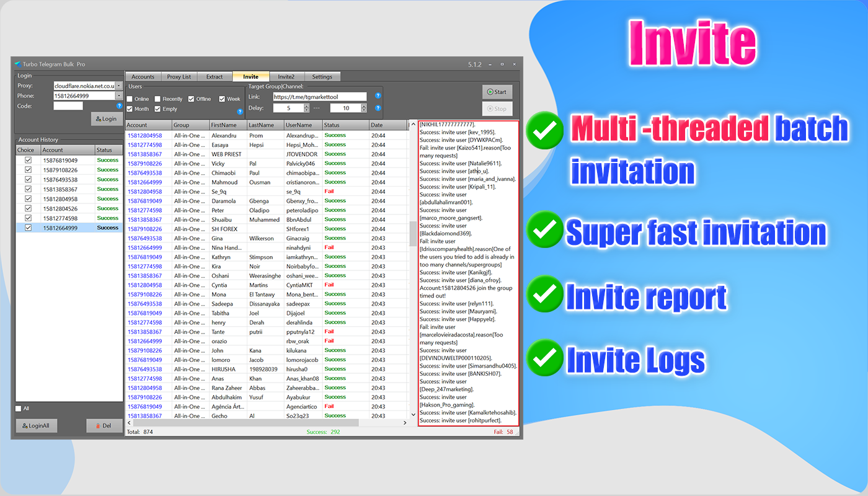Tick the All checkbox under Account History
This screenshot has width=868, height=496.
tap(19, 409)
